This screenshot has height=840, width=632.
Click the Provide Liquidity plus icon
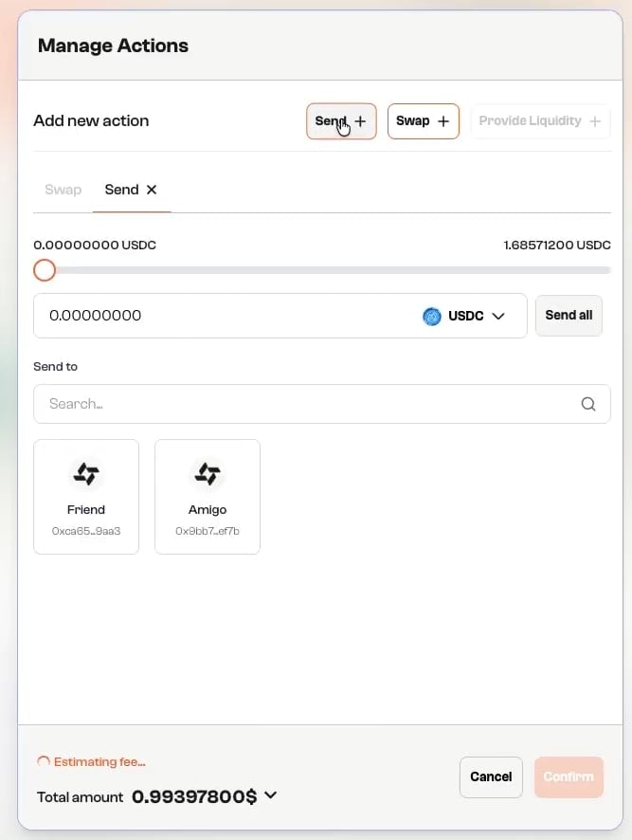(594, 121)
